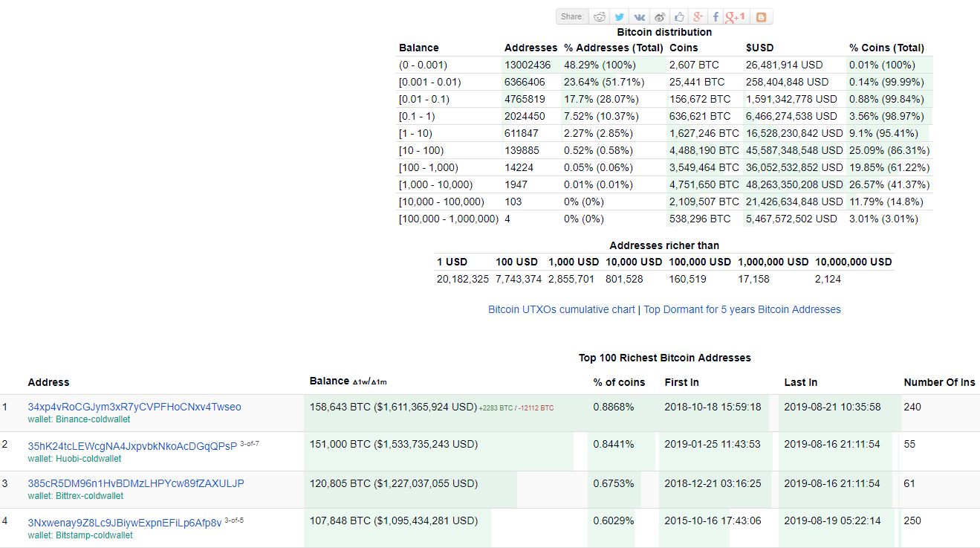Open address 34xp4vRoCGJym3xR7yCVPFHoCNxv4Twseo
Screen dimensions: 980x548
pos(134,407)
